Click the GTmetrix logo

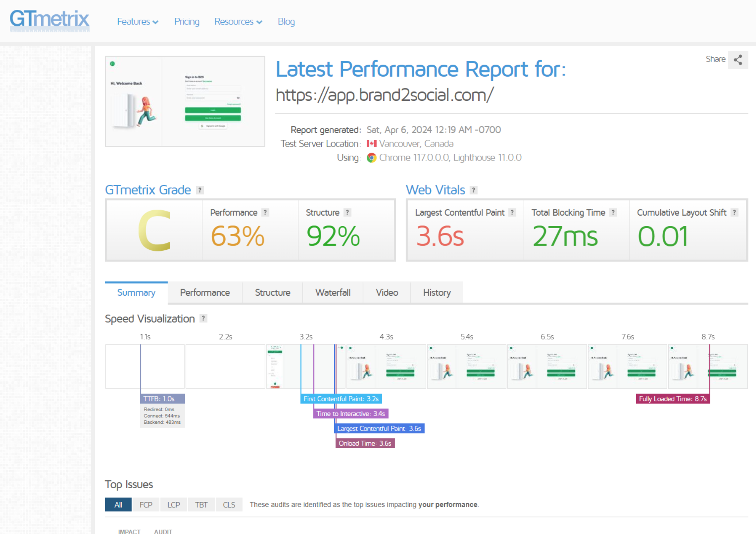(x=50, y=20)
